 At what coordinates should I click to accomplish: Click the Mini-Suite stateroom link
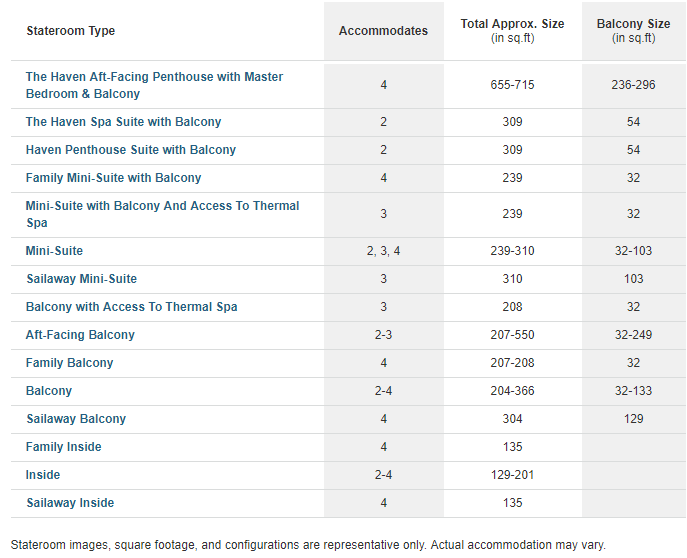(54, 251)
